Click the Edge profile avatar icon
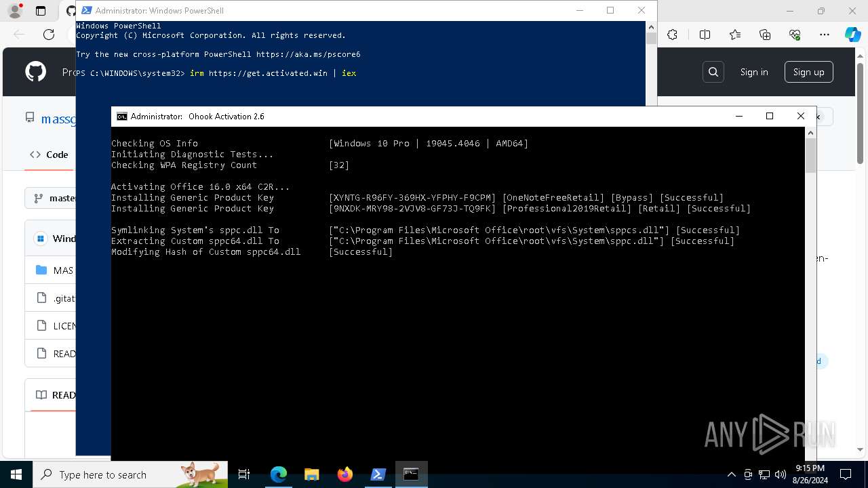This screenshot has width=868, height=488. pos(15,11)
